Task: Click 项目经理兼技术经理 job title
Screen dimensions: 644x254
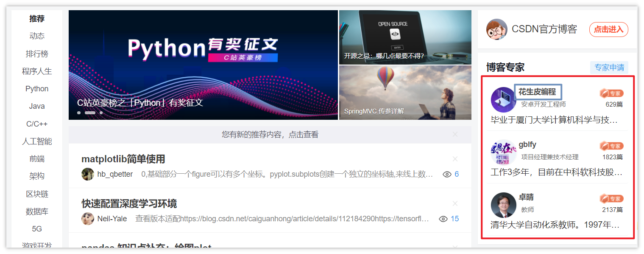Action: (x=550, y=157)
